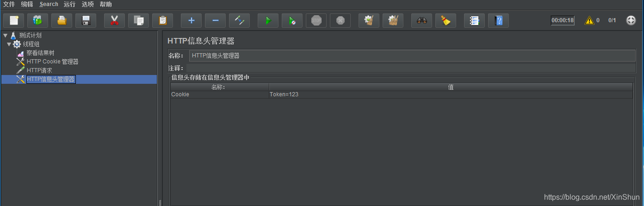644x206 pixels.
Task: Start the test with green arrow
Action: 268,20
